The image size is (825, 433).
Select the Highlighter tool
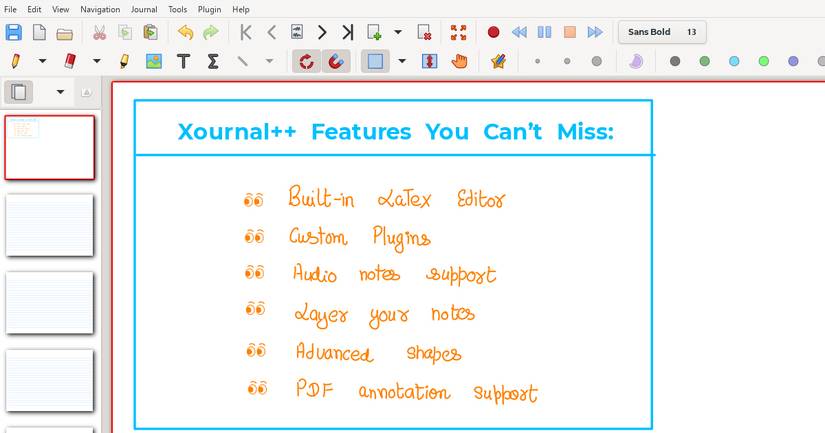[x=124, y=62]
